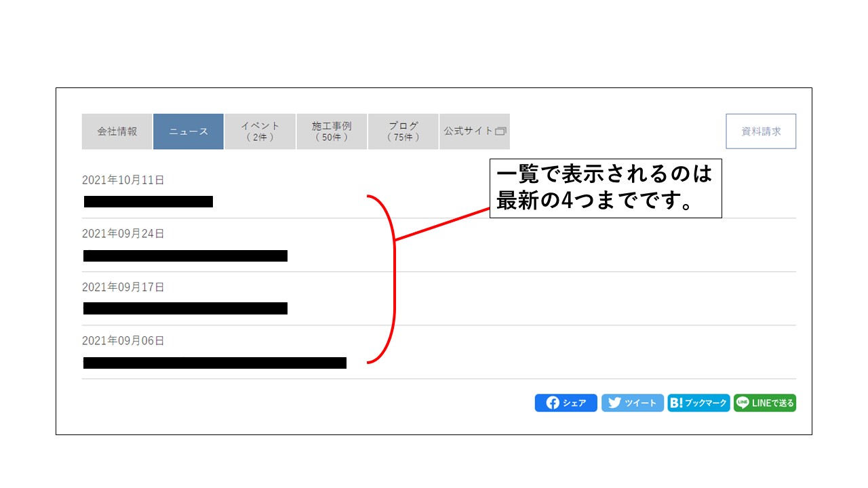Click the 資料請求 button
The image size is (868, 488).
760,131
